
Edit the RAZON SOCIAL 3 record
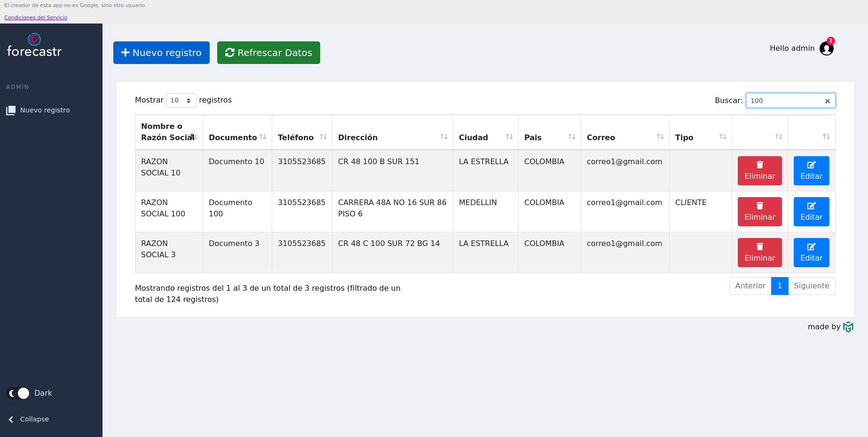click(811, 253)
